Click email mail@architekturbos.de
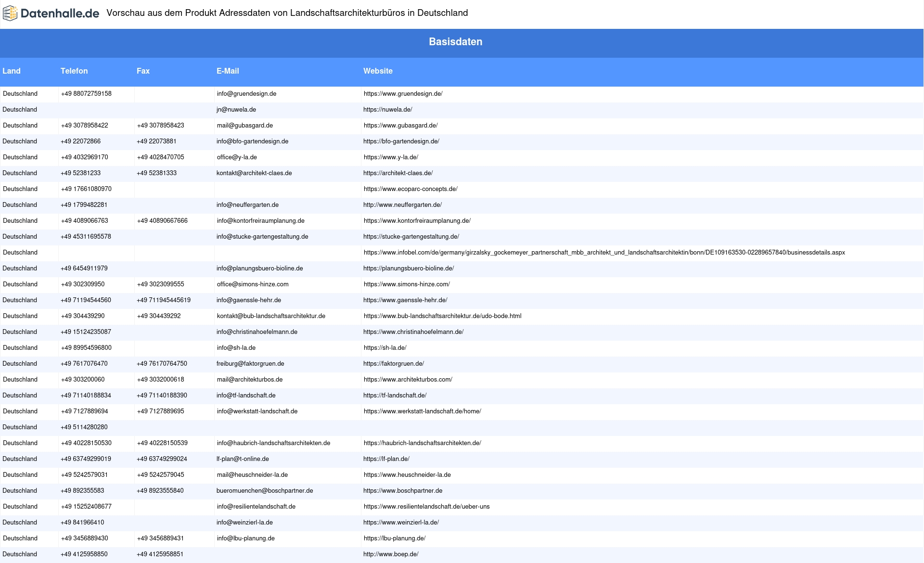924x563 pixels. [x=250, y=380]
